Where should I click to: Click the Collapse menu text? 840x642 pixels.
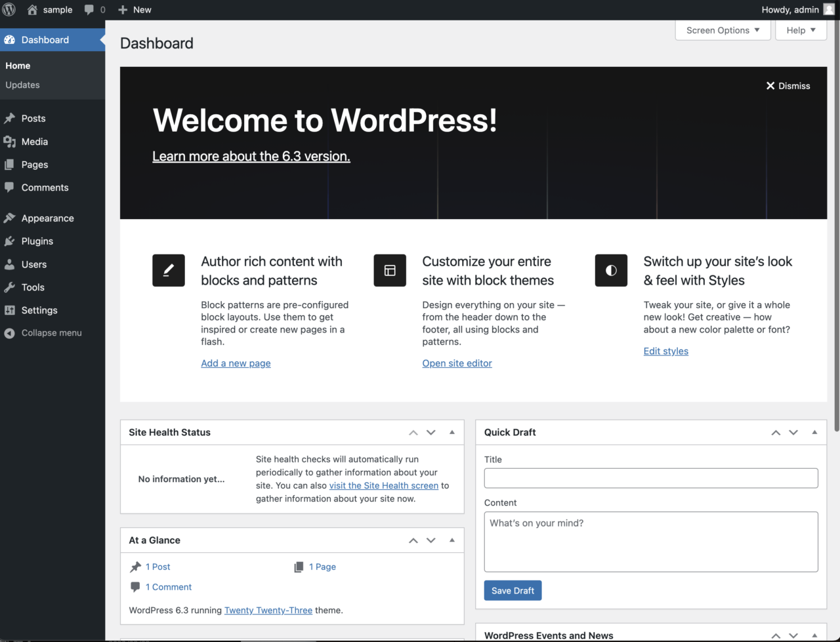(52, 333)
